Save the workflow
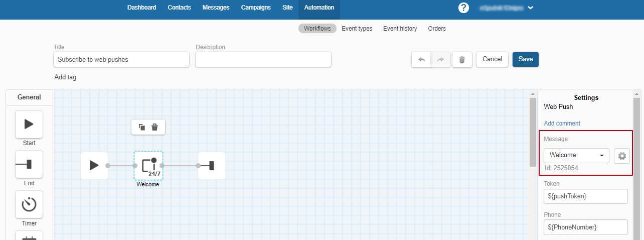644x240 pixels. [x=525, y=59]
